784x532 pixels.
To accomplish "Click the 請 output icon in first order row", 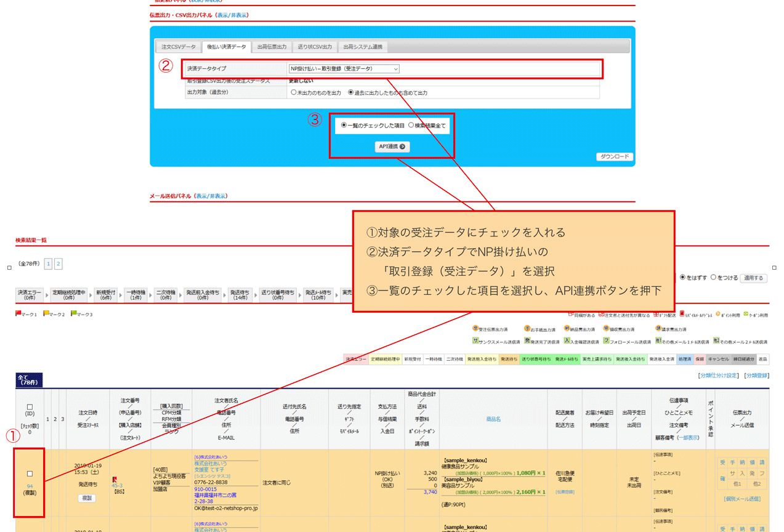I will click(x=762, y=462).
